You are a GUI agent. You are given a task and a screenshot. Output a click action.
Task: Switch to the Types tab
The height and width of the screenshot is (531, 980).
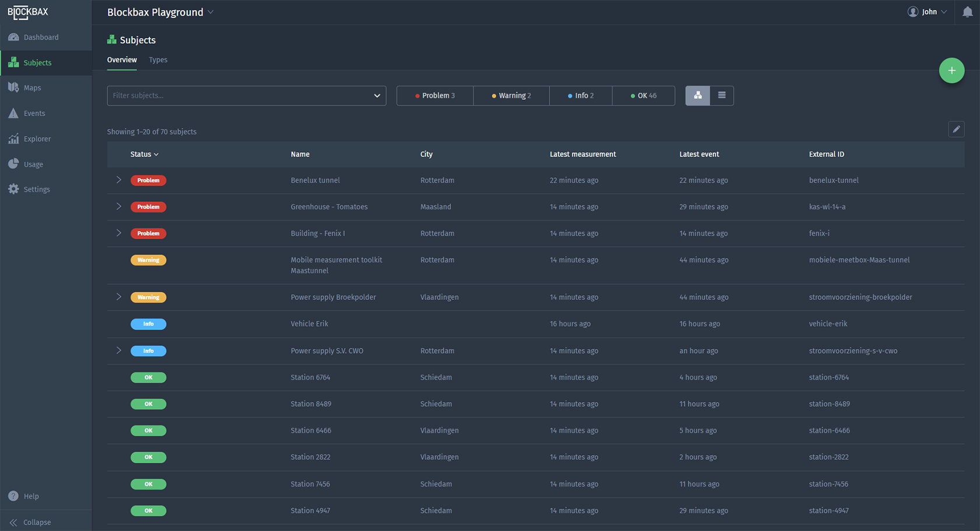click(158, 60)
